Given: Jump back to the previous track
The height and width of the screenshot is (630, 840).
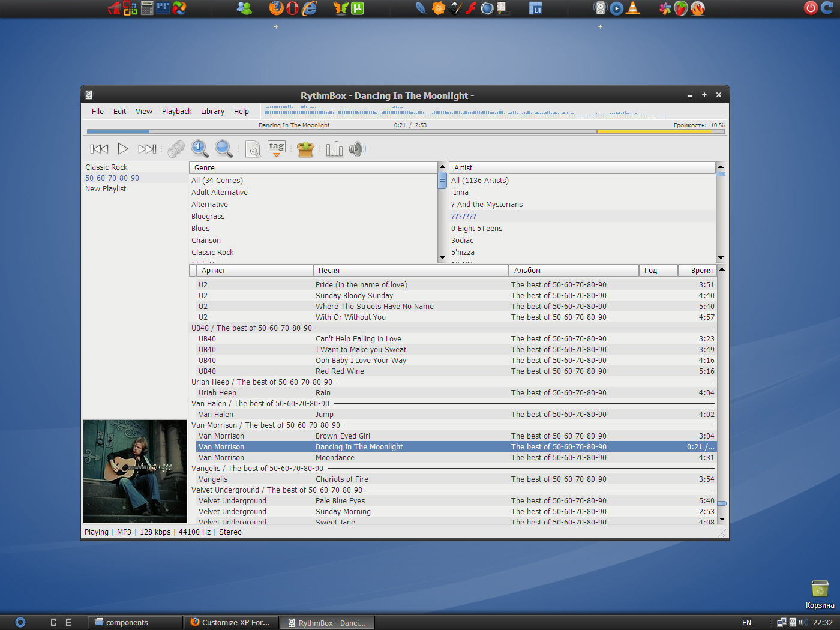Looking at the screenshot, I should [x=99, y=148].
